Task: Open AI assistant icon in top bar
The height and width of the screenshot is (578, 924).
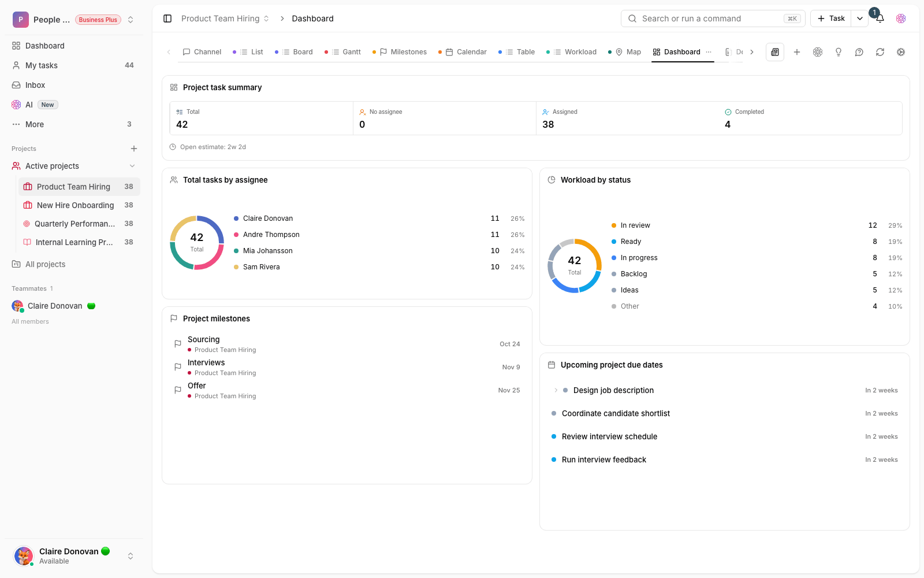Action: pos(901,18)
